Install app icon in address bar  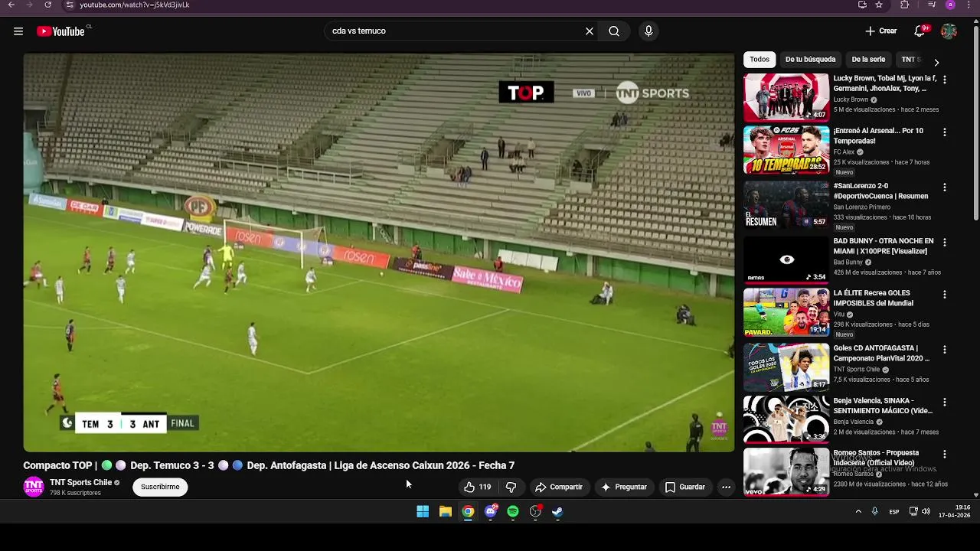pyautogui.click(x=862, y=5)
